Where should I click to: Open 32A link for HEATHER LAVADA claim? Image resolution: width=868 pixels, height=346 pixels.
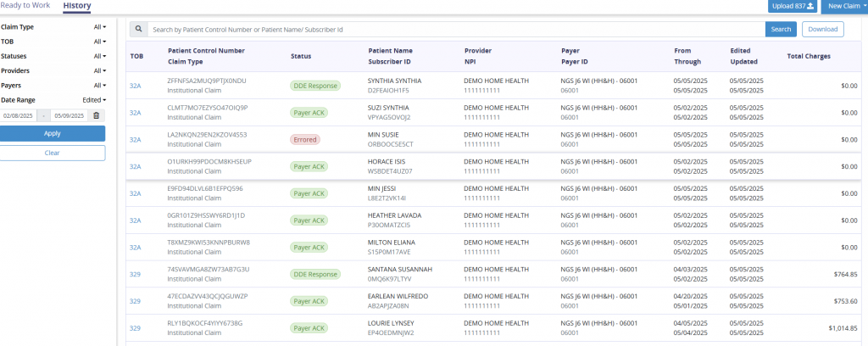(x=136, y=220)
